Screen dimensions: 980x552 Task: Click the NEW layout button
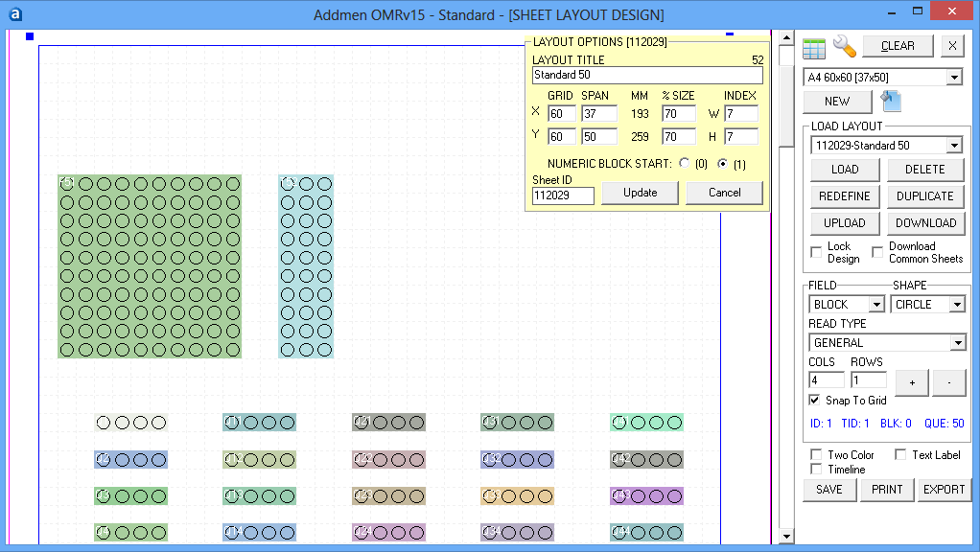click(x=837, y=102)
